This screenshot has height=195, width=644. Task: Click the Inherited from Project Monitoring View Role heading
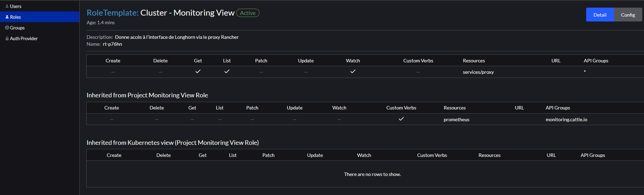click(147, 95)
